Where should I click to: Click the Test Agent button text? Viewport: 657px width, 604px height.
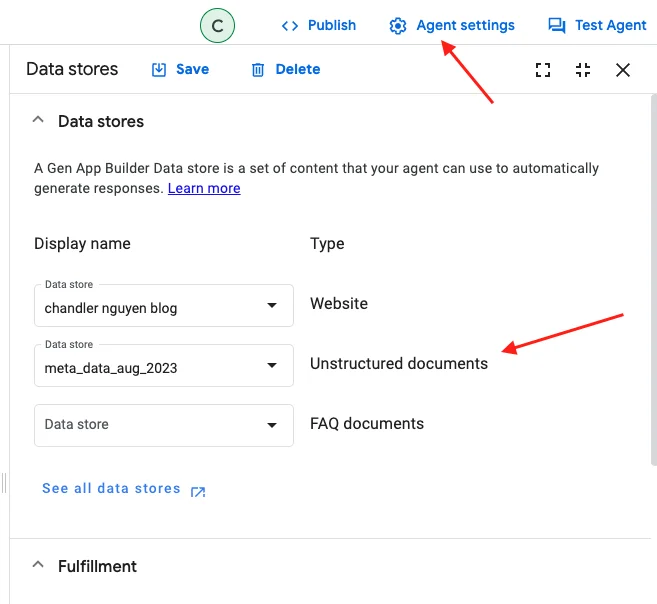coord(610,25)
